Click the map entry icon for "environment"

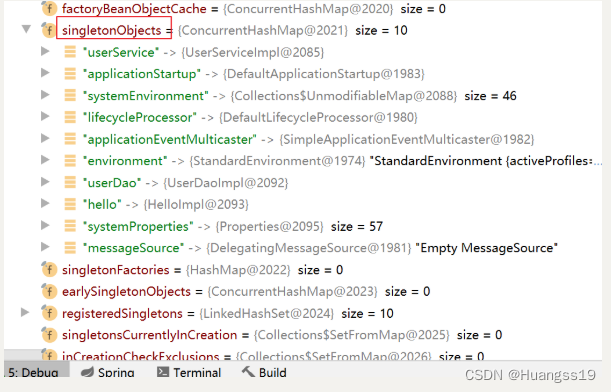pos(70,161)
